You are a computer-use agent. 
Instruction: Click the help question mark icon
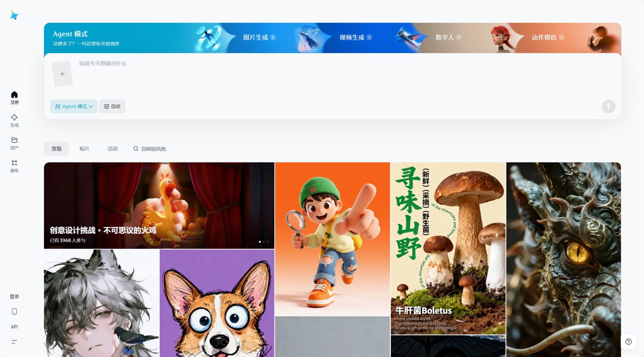coord(628,342)
